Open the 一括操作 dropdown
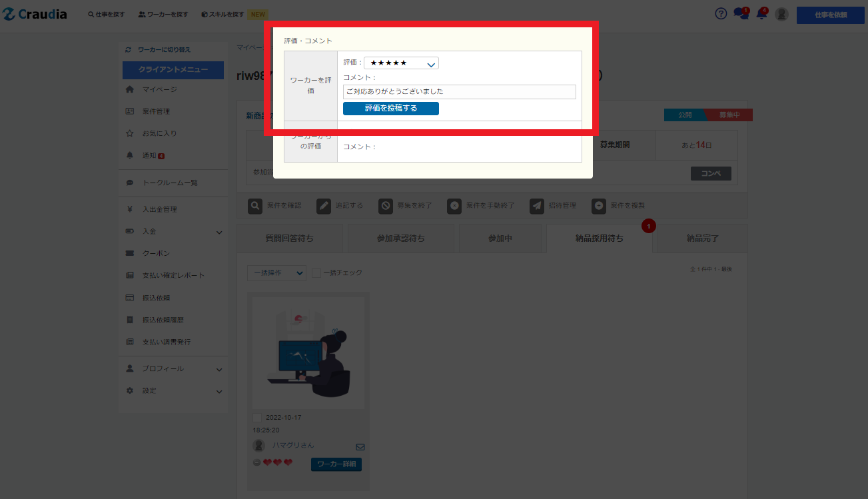 click(x=276, y=272)
